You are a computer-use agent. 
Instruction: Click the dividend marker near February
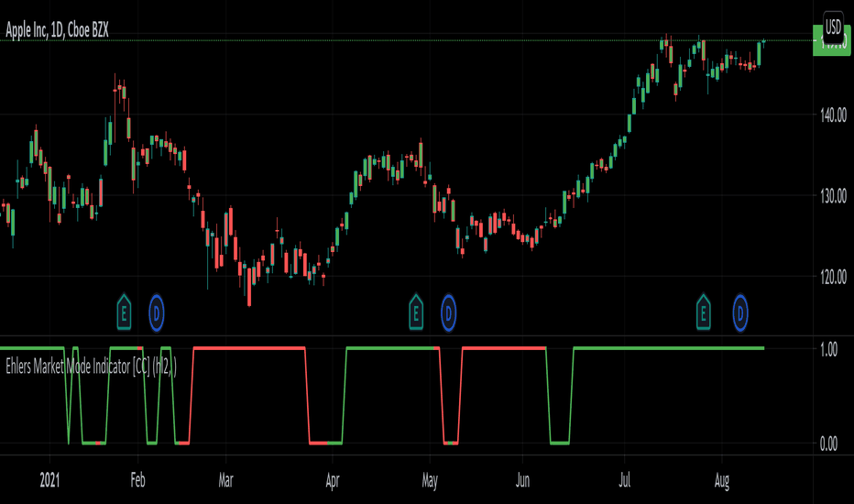click(x=157, y=312)
